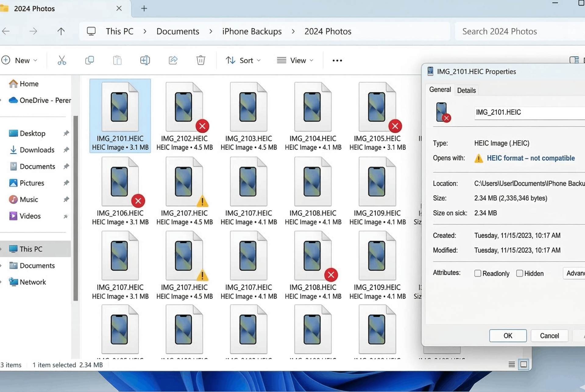Screen dimensions: 585x392
Task: Enable the Hidden attribute
Action: tap(520, 273)
